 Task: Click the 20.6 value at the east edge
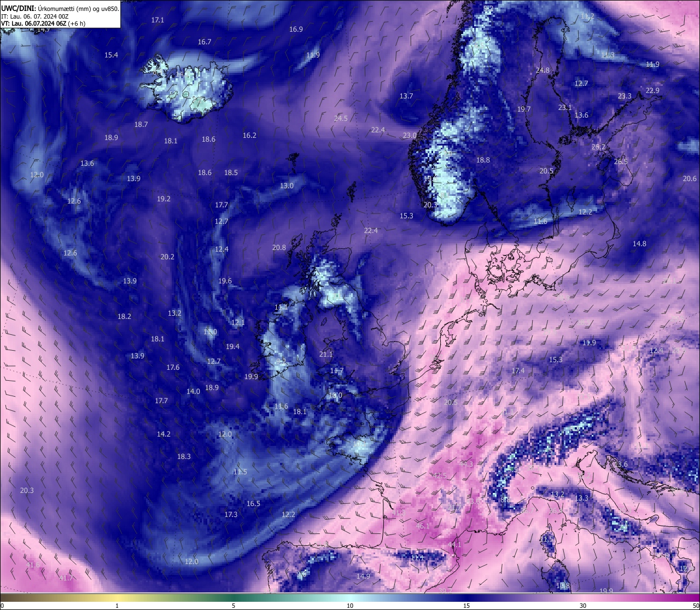(690, 178)
